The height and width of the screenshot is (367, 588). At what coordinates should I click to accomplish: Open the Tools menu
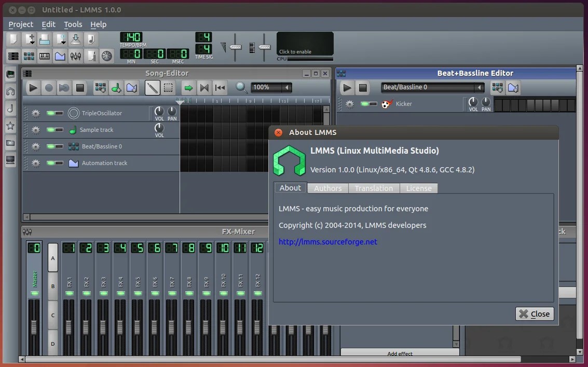[73, 24]
